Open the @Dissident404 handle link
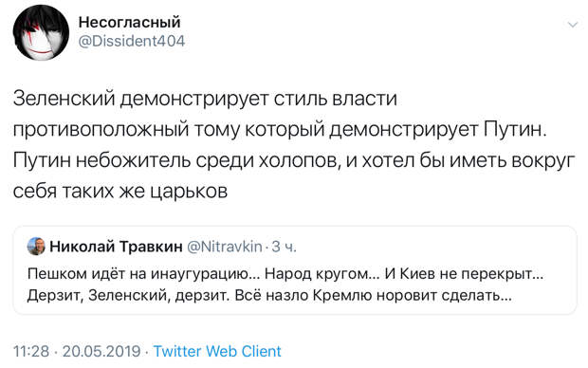The height and width of the screenshot is (368, 588). 132,42
